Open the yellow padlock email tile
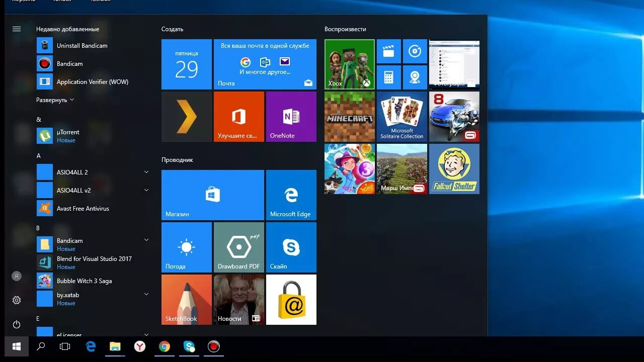644x362 pixels. 291,300
